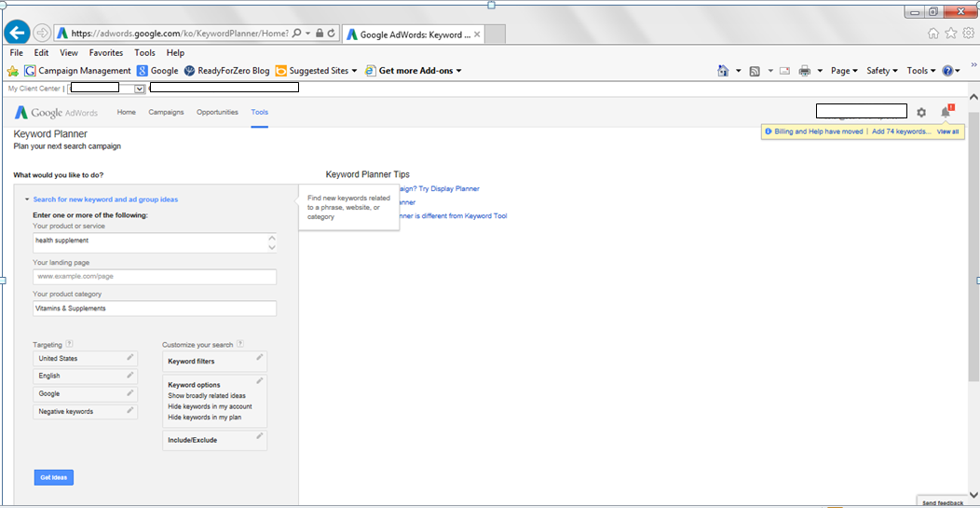Open ReadyForZero Blog bookmark
This screenshot has height=508, width=980.
(227, 71)
